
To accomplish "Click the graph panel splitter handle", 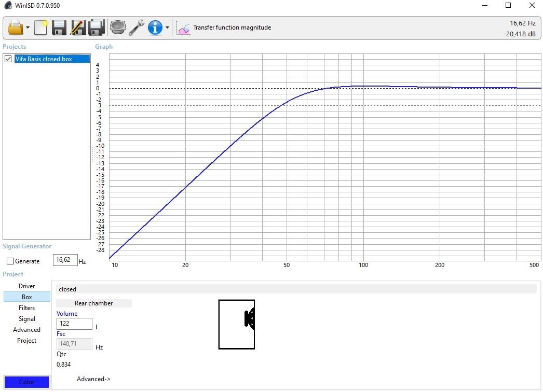I will coord(93,154).
